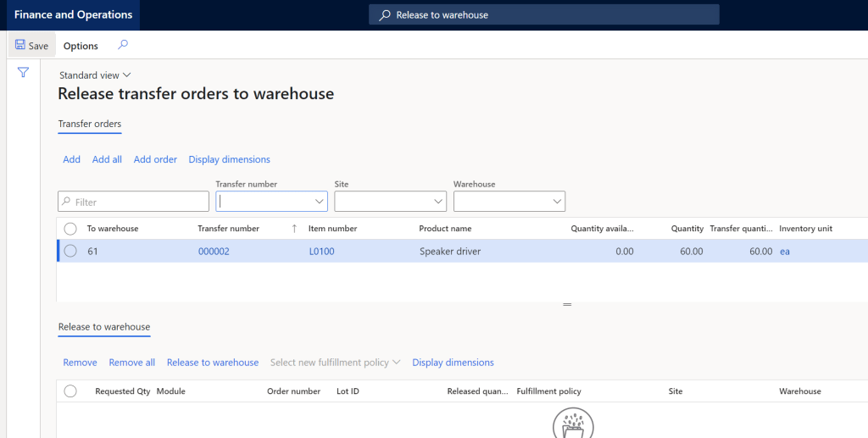Click the Save disk icon
The image size is (868, 438).
click(20, 46)
